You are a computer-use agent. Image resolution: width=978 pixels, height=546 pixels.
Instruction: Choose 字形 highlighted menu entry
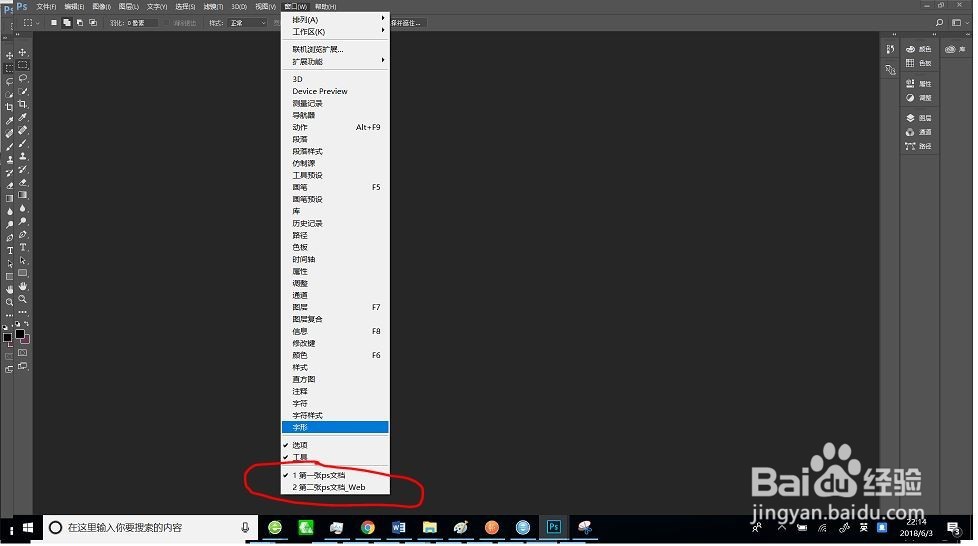tap(335, 427)
